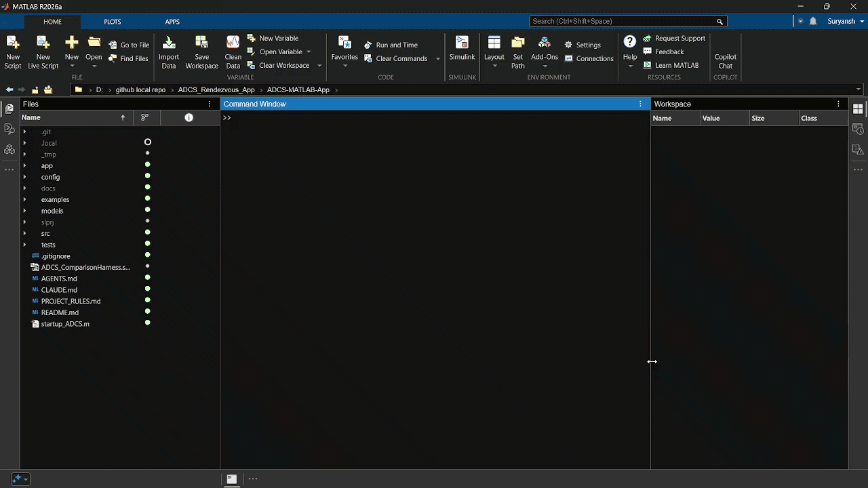This screenshot has width=868, height=488.
Task: Expand the src folder
Action: pyautogui.click(x=25, y=233)
